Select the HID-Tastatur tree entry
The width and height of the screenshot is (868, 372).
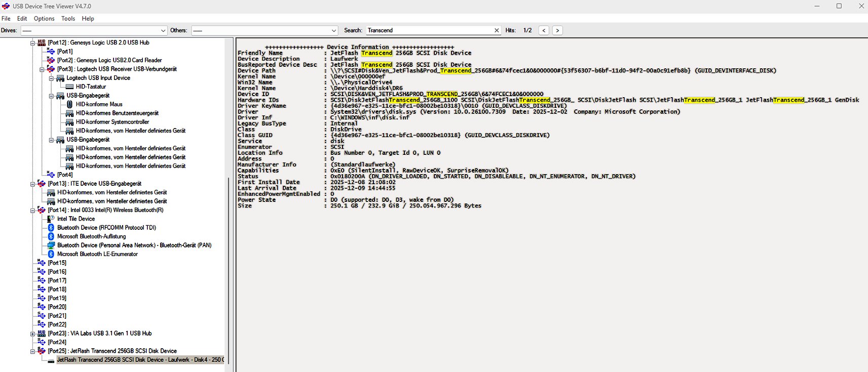click(x=91, y=87)
